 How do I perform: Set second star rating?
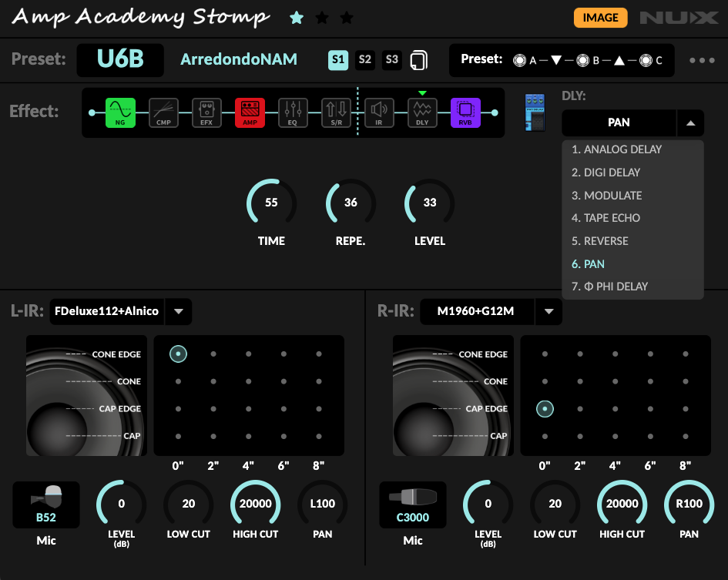[x=322, y=18]
